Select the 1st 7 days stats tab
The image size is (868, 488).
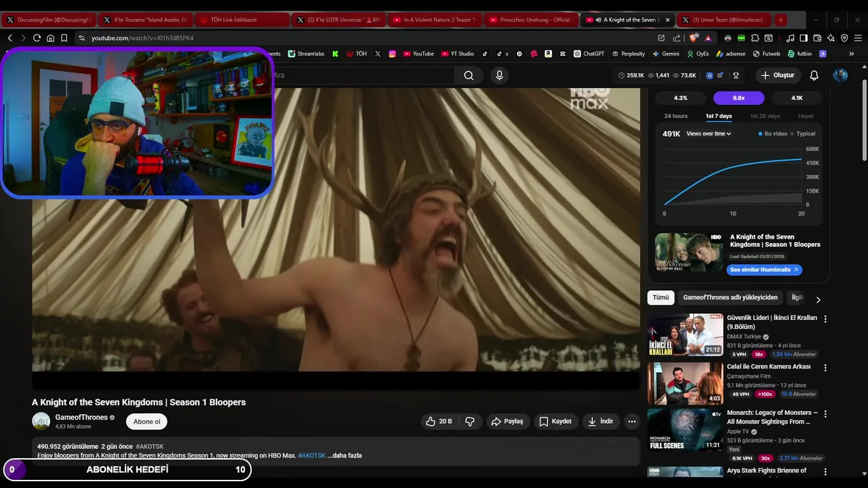[719, 116]
